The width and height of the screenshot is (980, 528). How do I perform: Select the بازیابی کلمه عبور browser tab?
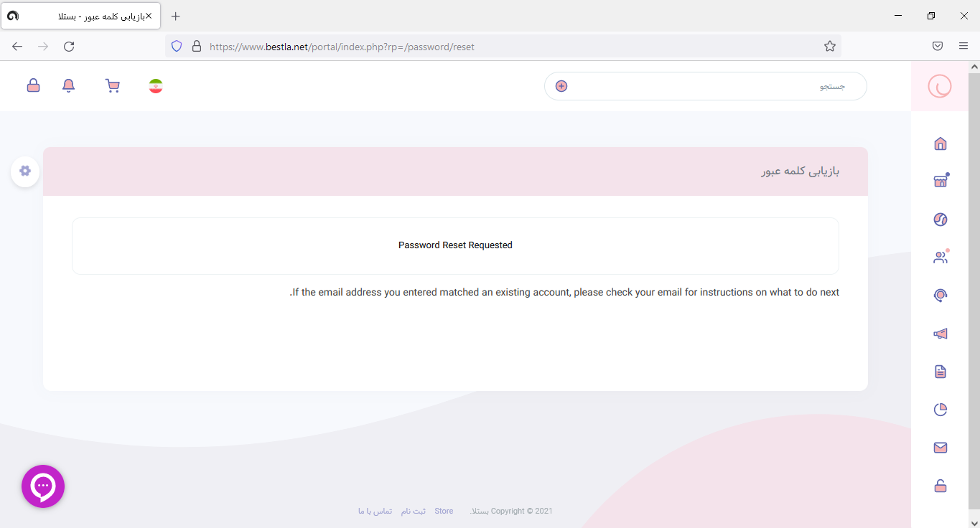(x=81, y=16)
